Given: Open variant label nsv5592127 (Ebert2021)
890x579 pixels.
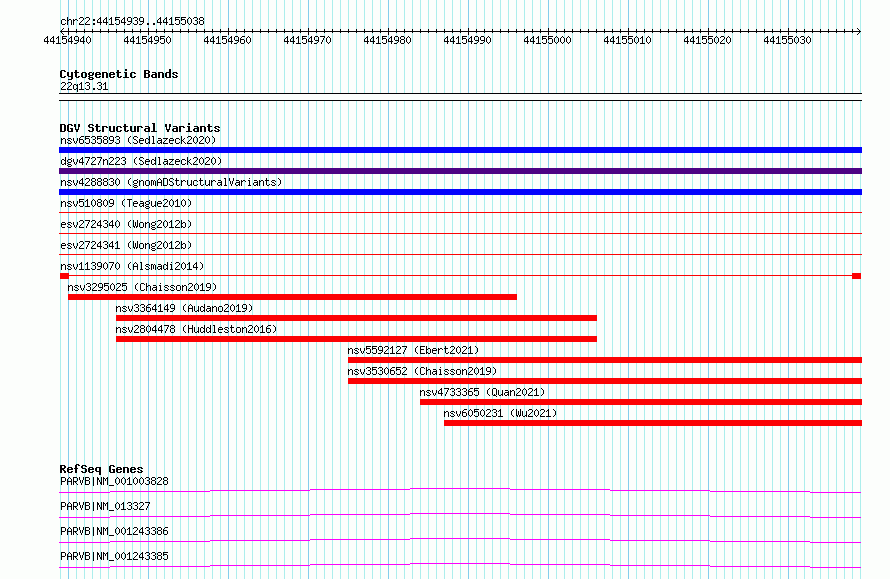Looking at the screenshot, I should pos(413,350).
